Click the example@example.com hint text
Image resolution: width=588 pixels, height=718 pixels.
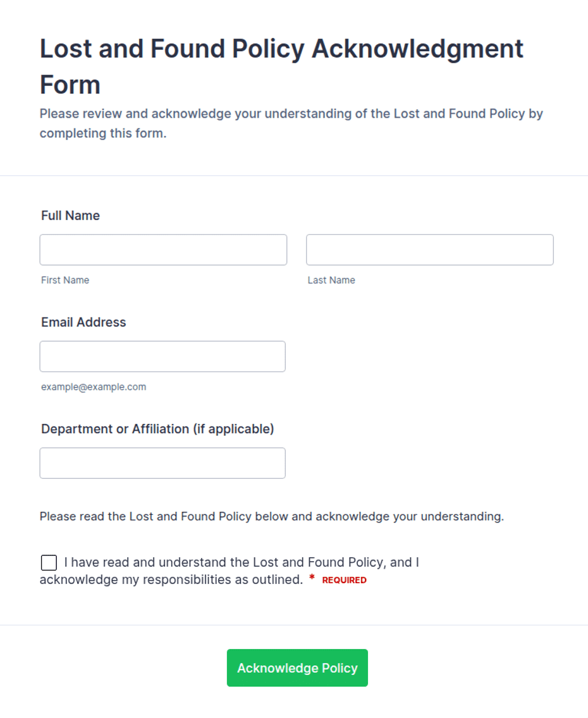coord(94,387)
